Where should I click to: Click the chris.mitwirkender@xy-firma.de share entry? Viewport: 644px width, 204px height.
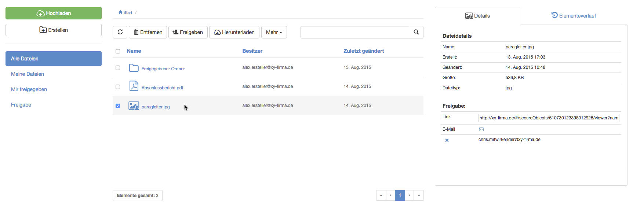(x=509, y=140)
